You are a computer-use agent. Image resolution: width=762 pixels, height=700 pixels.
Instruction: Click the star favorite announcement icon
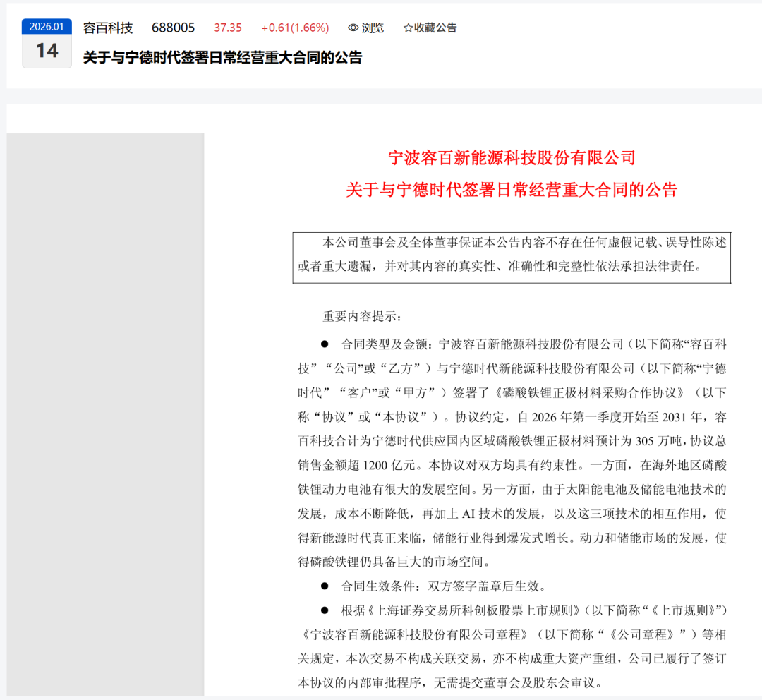(408, 28)
